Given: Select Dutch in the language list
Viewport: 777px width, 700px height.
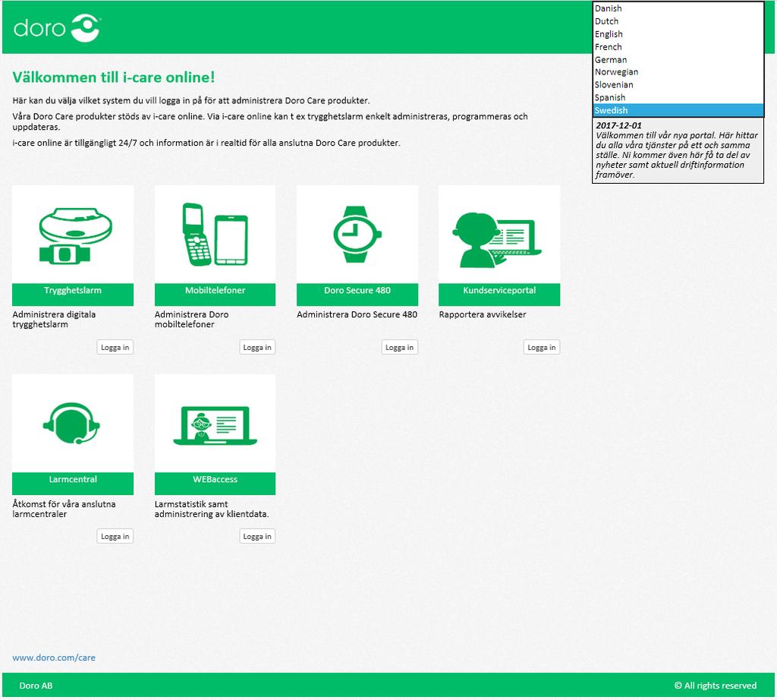Looking at the screenshot, I should (678, 21).
